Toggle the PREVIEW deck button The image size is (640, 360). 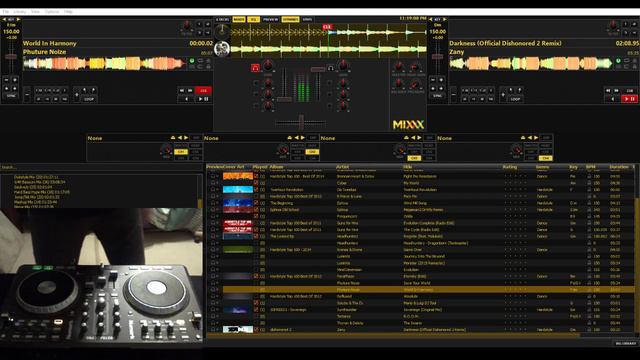[270, 19]
